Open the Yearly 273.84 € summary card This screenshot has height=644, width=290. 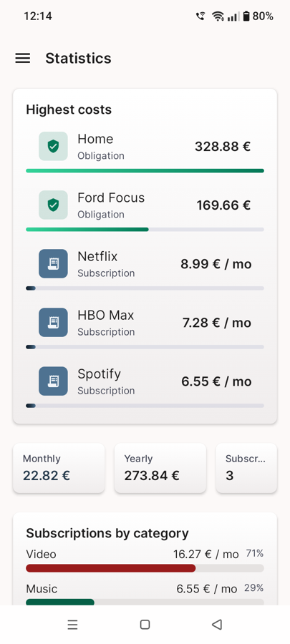coord(160,468)
